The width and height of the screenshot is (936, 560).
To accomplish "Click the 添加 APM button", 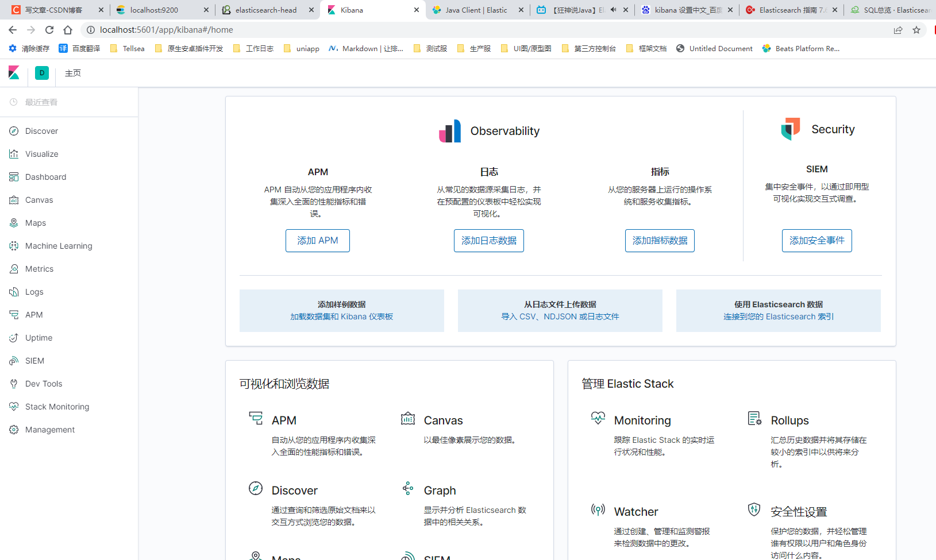I will 318,241.
